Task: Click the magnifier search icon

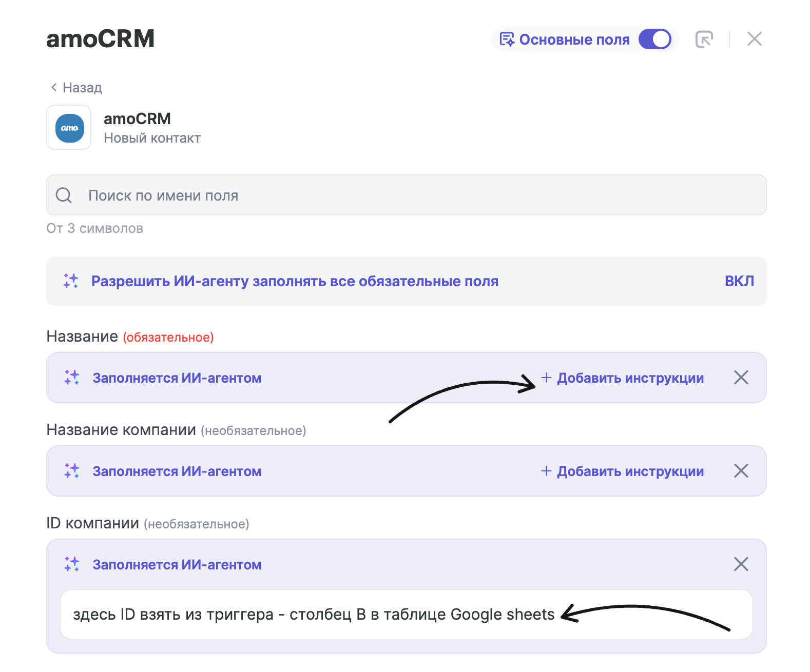Action: pos(64,195)
